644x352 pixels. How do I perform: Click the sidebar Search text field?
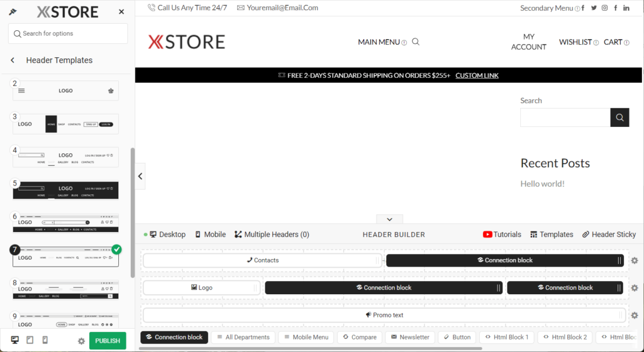click(x=565, y=118)
